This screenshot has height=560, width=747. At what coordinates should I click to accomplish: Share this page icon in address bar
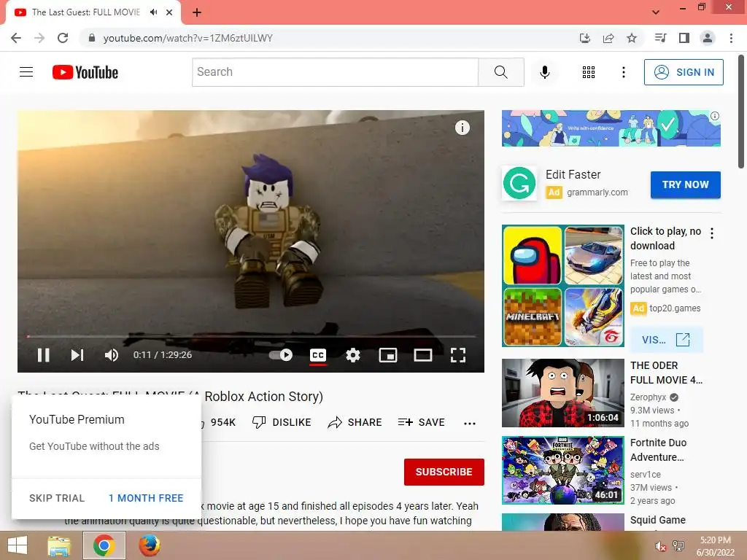[608, 38]
